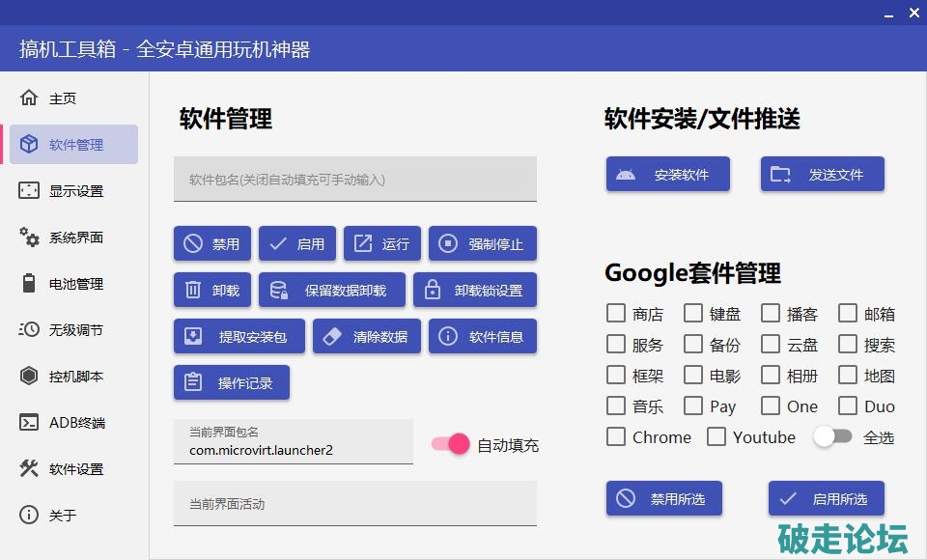Click the 提取安装包 extract package icon

pyautogui.click(x=193, y=337)
